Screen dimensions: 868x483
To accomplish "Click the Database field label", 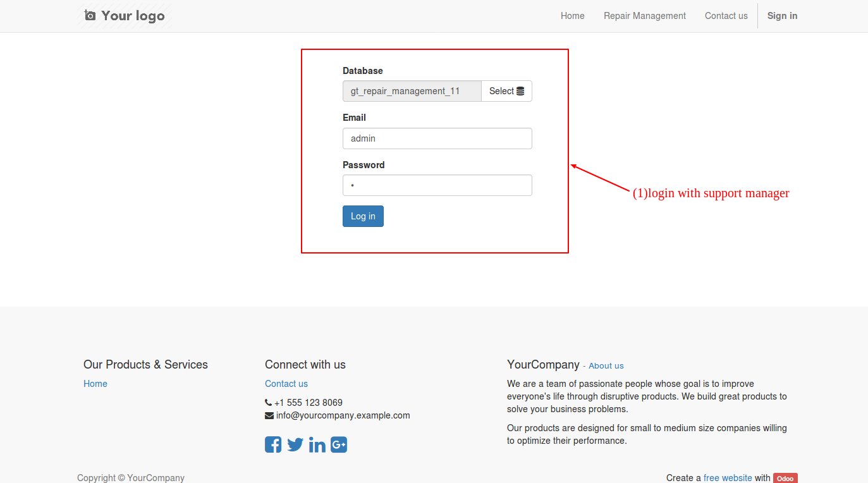I will (x=363, y=71).
